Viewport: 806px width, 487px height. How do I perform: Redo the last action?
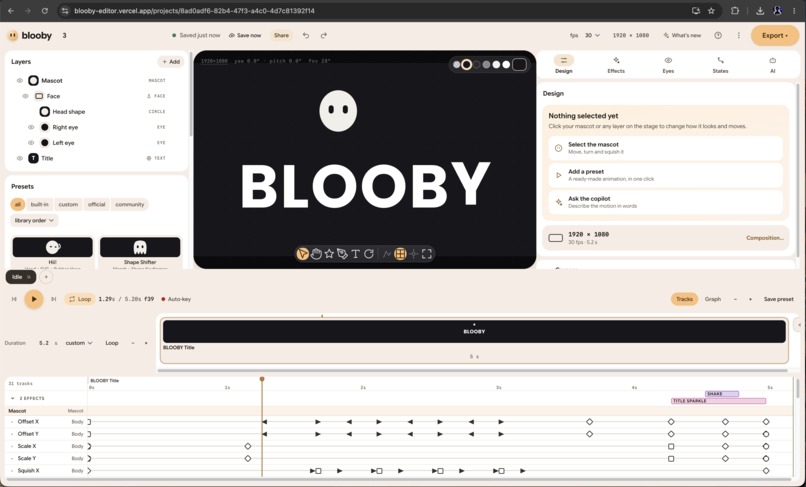coord(323,35)
